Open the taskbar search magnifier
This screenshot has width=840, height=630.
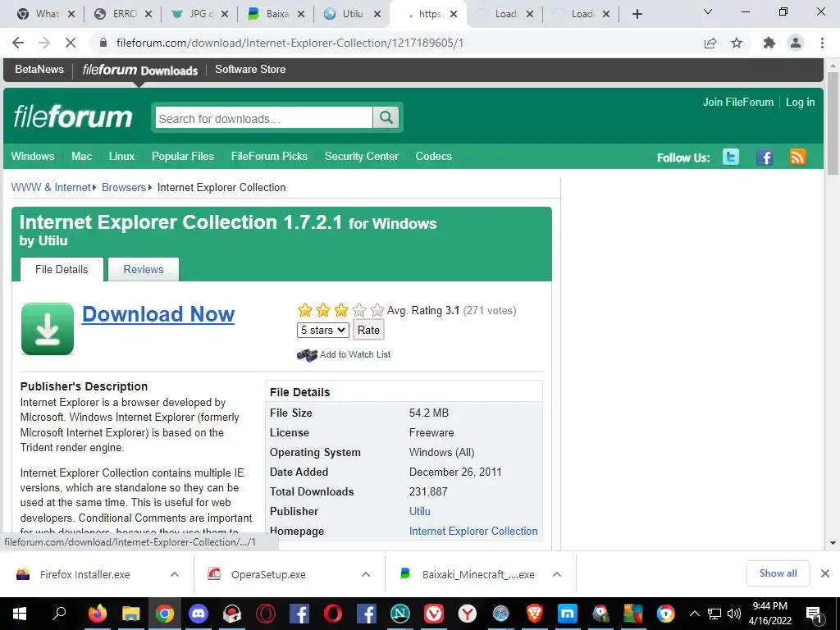point(58,614)
